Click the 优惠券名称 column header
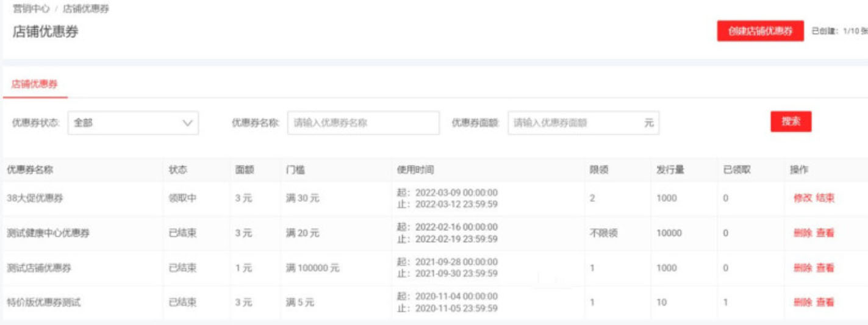Image resolution: width=868 pixels, height=325 pixels. pyautogui.click(x=30, y=170)
